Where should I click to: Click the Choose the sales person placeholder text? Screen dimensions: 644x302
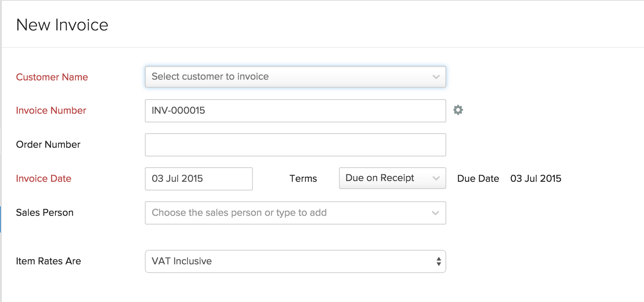pos(239,213)
